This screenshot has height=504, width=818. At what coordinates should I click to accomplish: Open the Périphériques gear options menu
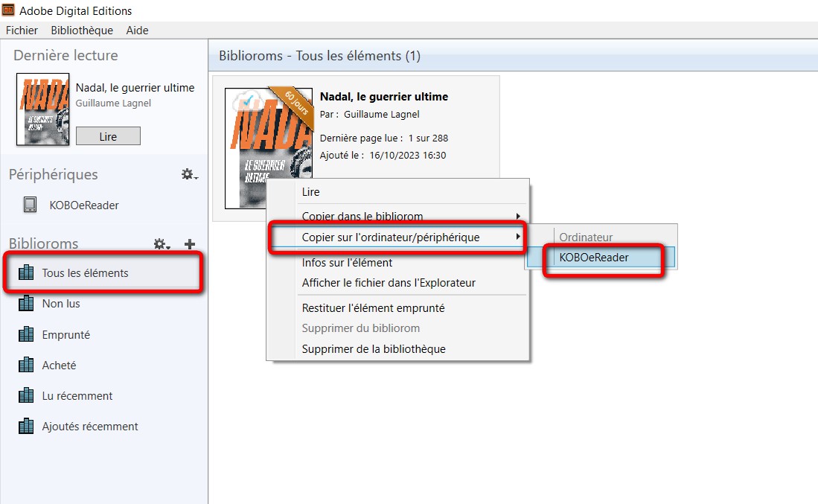pos(189,174)
